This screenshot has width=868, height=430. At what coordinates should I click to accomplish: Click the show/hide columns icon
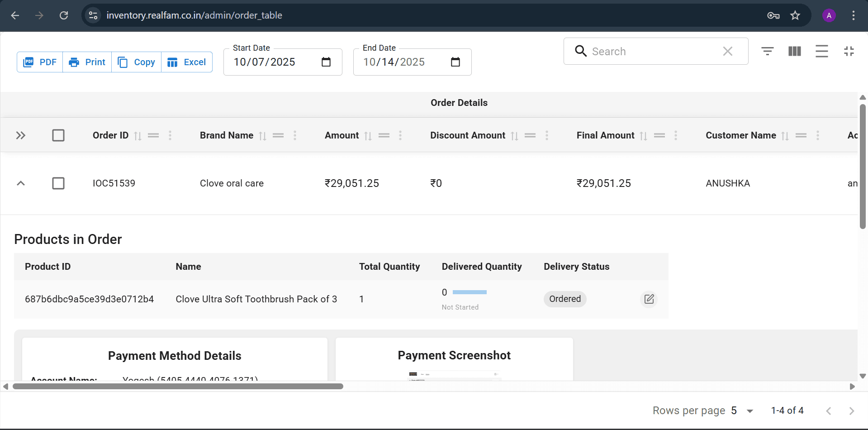pyautogui.click(x=794, y=51)
